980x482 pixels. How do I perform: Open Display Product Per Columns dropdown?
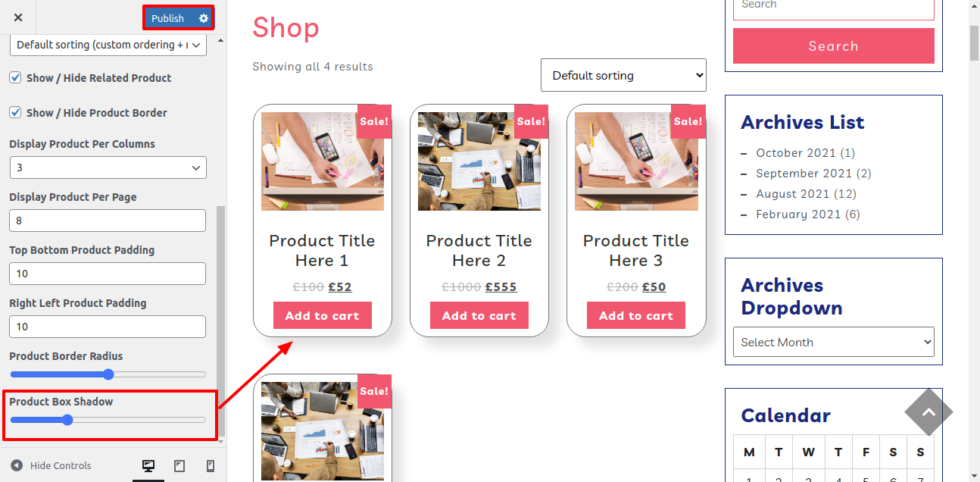pos(108,167)
